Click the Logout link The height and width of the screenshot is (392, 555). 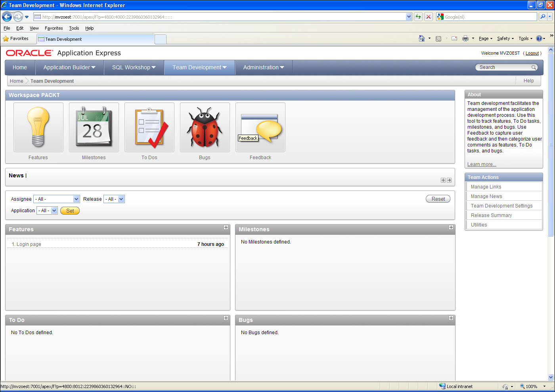(532, 53)
